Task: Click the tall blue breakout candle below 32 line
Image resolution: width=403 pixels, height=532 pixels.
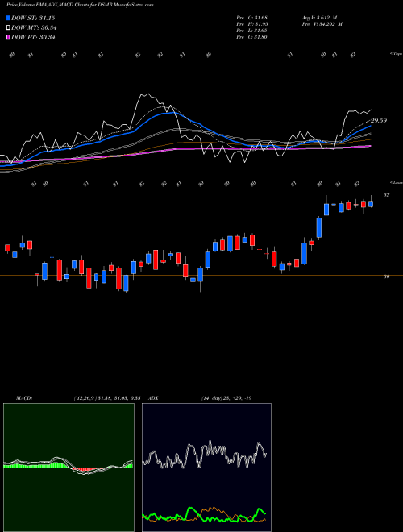Action: pyautogui.click(x=319, y=227)
